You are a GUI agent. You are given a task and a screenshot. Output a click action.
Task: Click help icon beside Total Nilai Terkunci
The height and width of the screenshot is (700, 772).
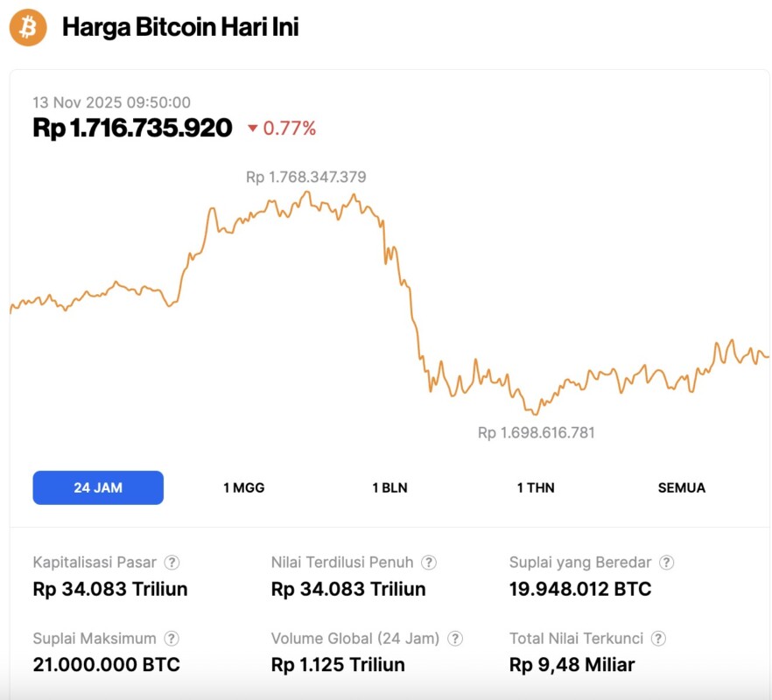click(659, 639)
